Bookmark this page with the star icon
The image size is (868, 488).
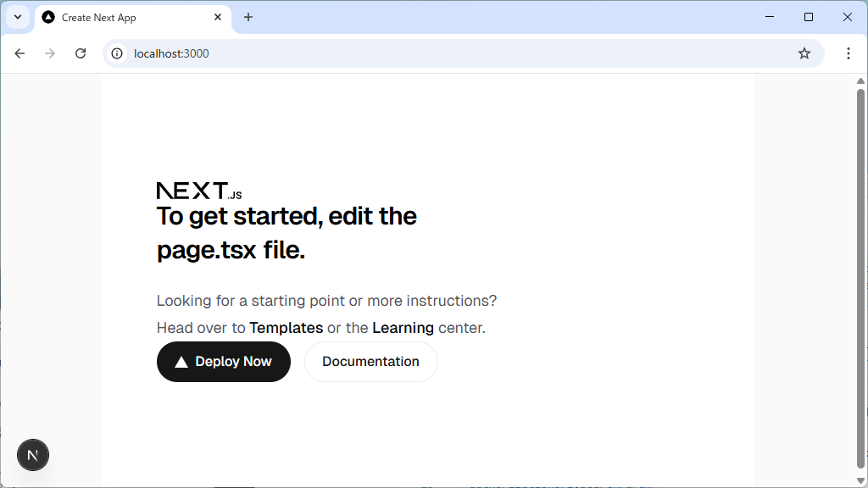[x=804, y=53]
